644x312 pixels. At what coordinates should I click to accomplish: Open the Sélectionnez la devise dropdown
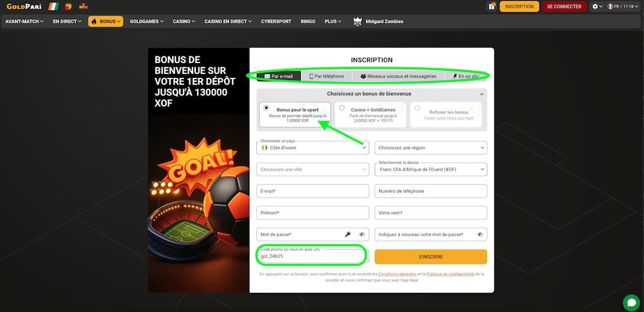pyautogui.click(x=431, y=169)
